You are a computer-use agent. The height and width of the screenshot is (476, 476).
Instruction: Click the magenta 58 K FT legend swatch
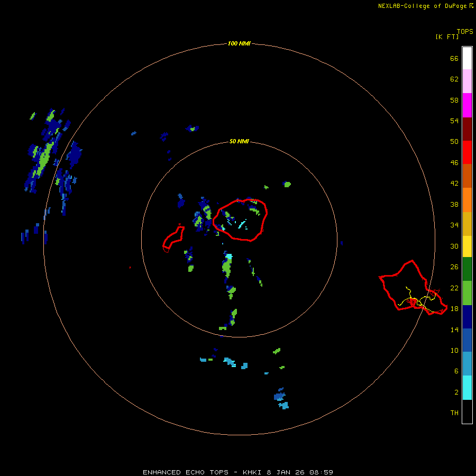point(467,105)
